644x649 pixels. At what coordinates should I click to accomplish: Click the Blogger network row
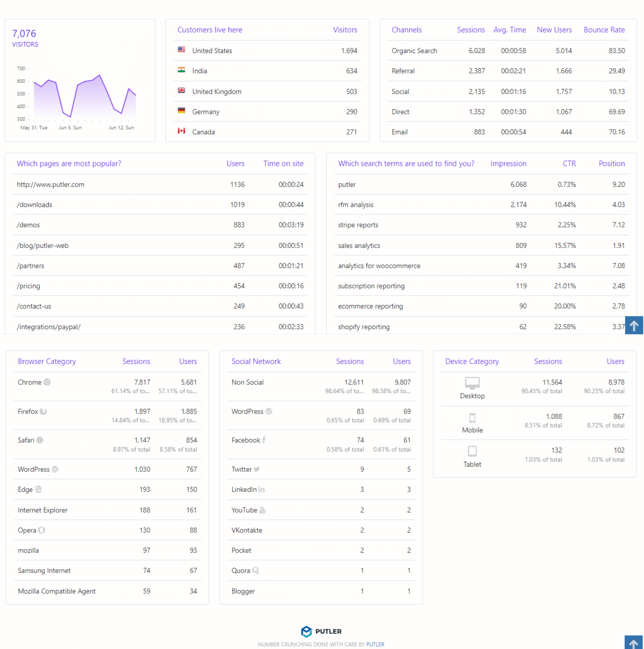(321, 591)
